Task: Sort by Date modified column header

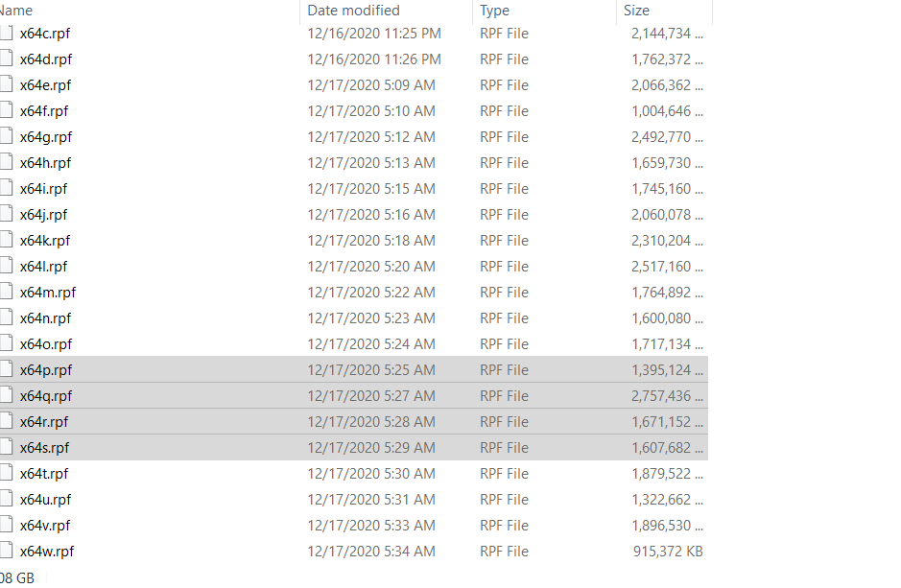Action: coord(353,11)
